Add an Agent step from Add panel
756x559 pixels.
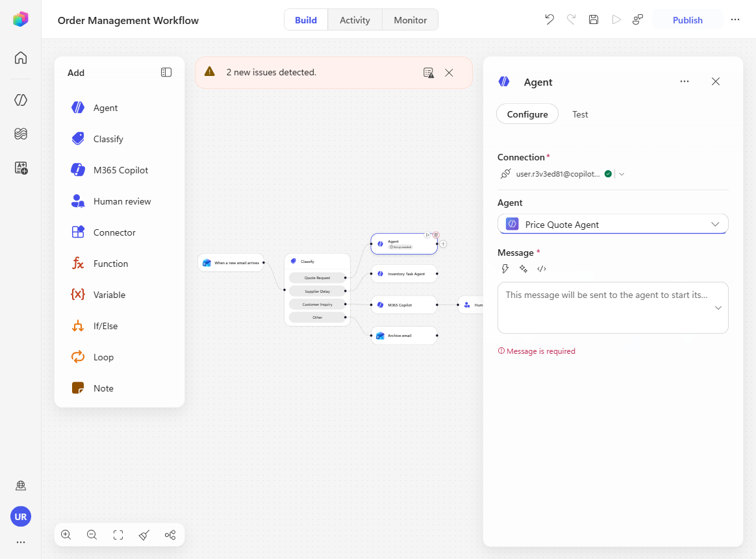pyautogui.click(x=119, y=108)
